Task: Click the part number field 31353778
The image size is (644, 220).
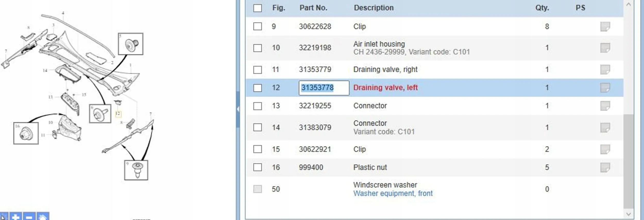Action: point(324,88)
